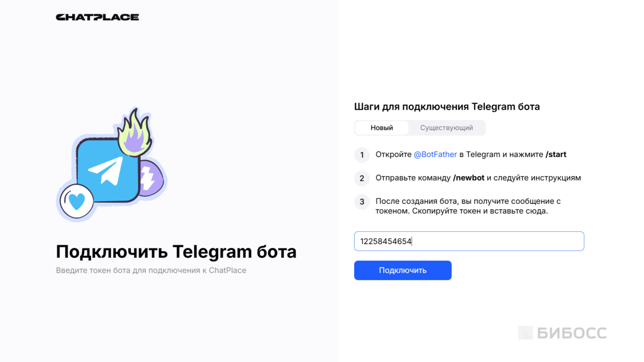Click the ChatPlace logo
This screenshot has height=362, width=644.
point(98,16)
